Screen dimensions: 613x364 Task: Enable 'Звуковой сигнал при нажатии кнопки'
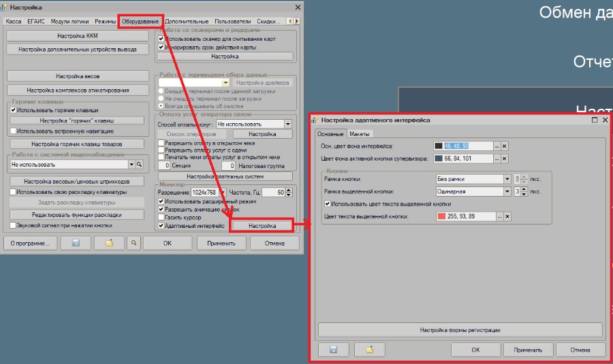[13, 225]
